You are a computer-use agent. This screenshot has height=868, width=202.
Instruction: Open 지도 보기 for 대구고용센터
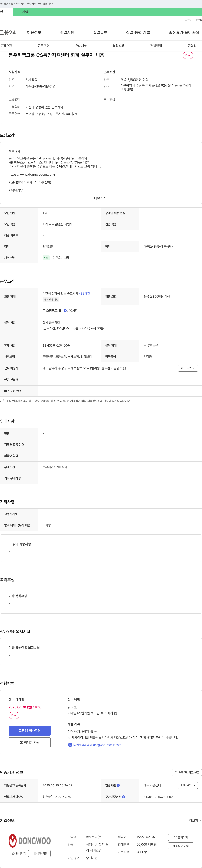187,785
